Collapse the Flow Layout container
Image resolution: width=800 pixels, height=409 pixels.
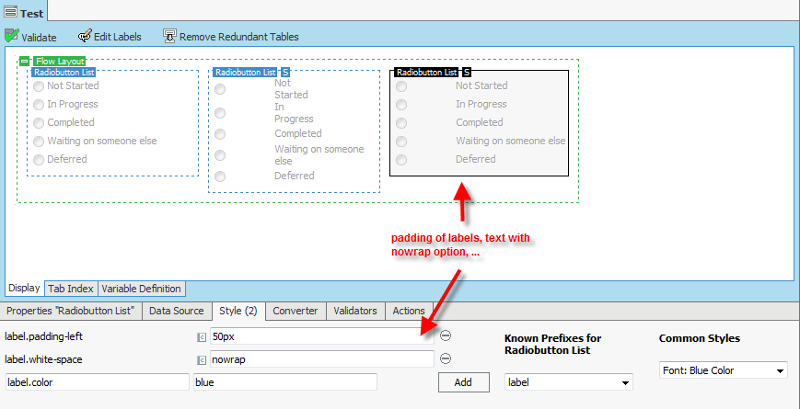pos(25,61)
